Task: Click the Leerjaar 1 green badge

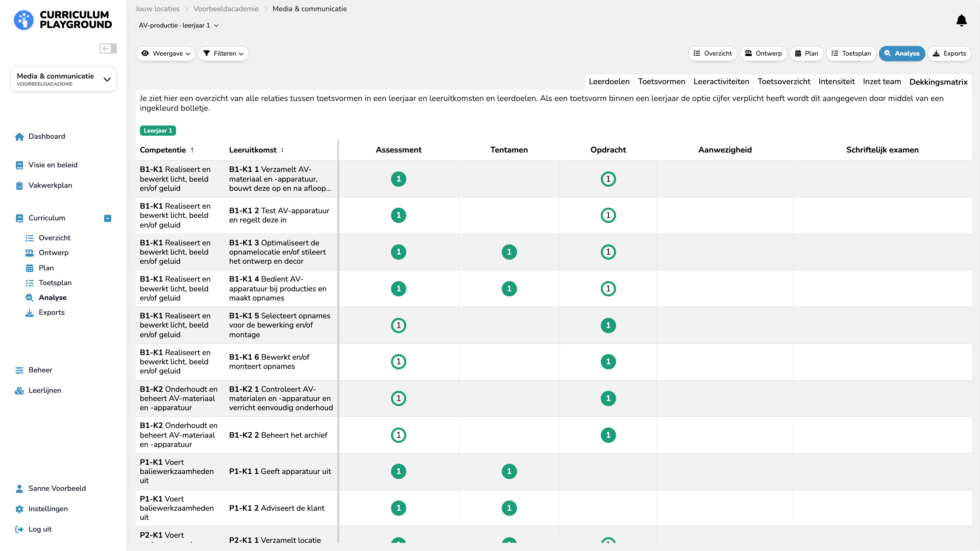Action: (x=157, y=130)
